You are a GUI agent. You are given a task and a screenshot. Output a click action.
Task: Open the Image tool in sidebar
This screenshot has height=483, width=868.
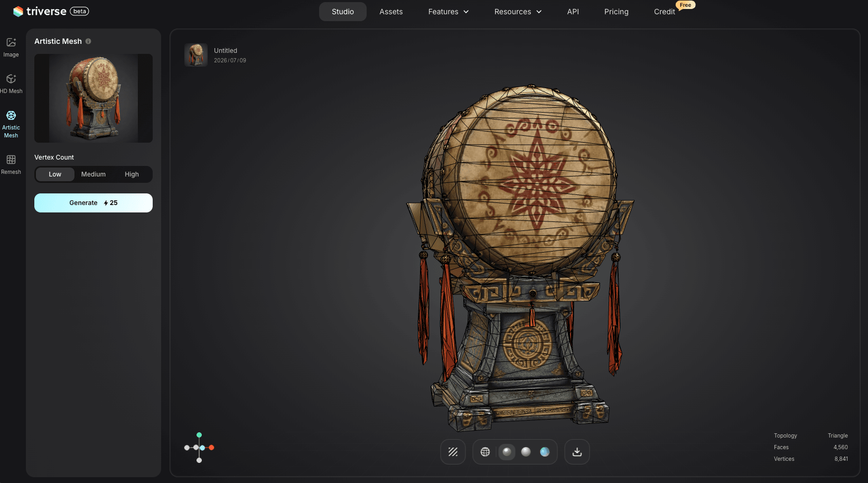[11, 47]
